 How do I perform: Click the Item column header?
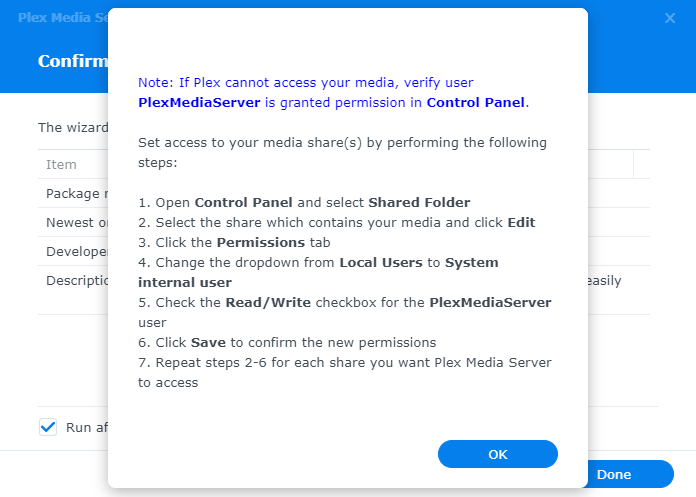61,164
